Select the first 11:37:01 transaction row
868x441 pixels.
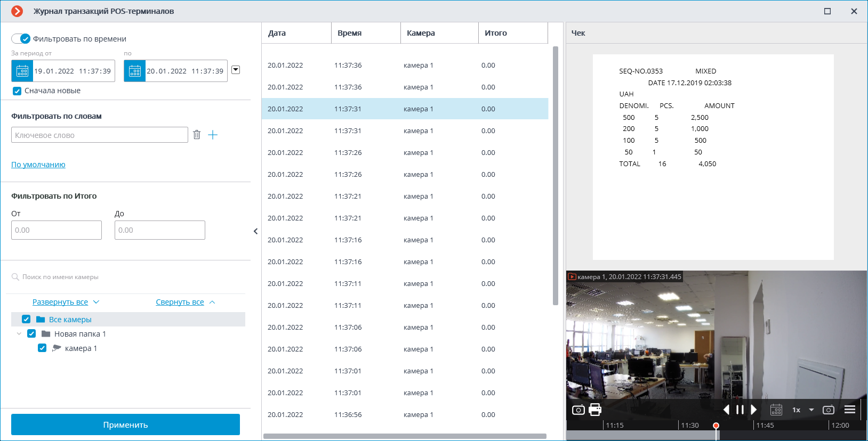tap(405, 371)
